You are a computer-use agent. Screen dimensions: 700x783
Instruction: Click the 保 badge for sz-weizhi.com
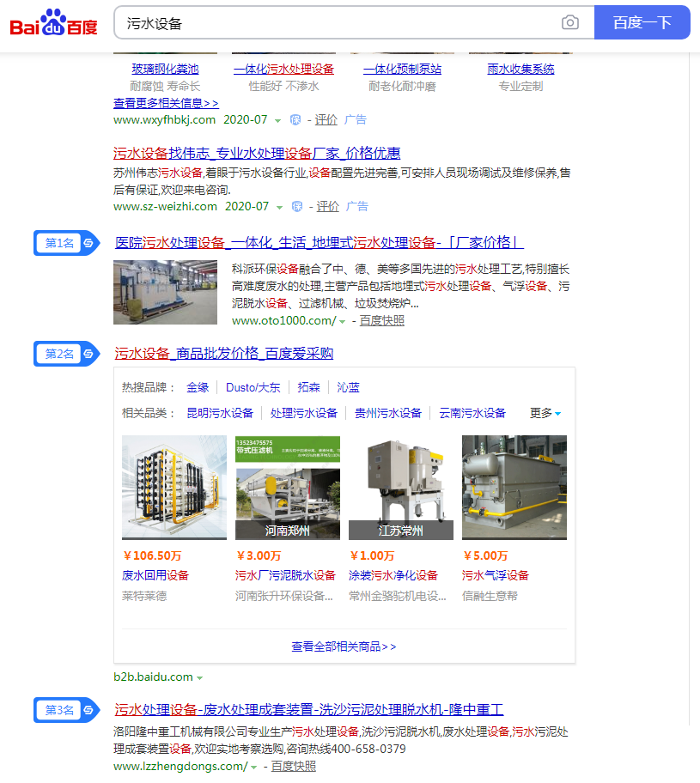tap(297, 207)
